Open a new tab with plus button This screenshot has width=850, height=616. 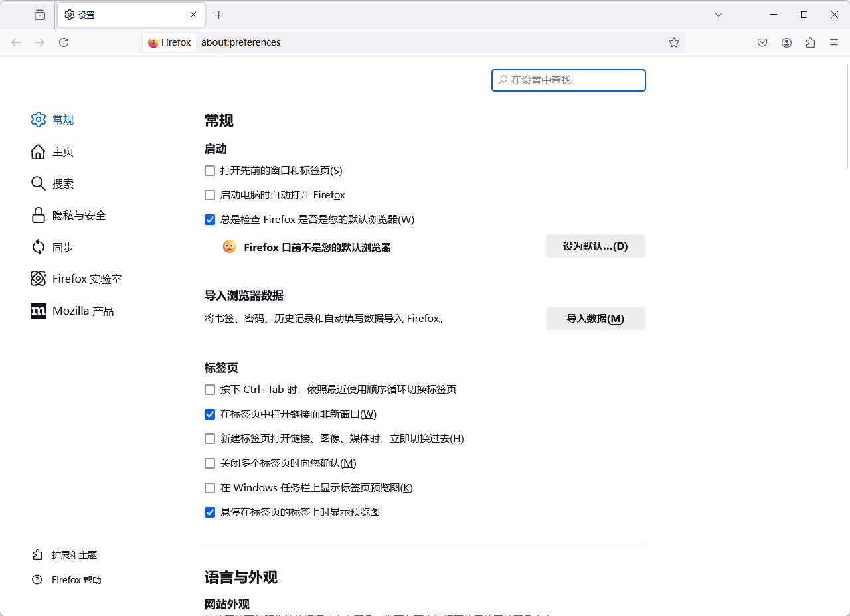(219, 15)
